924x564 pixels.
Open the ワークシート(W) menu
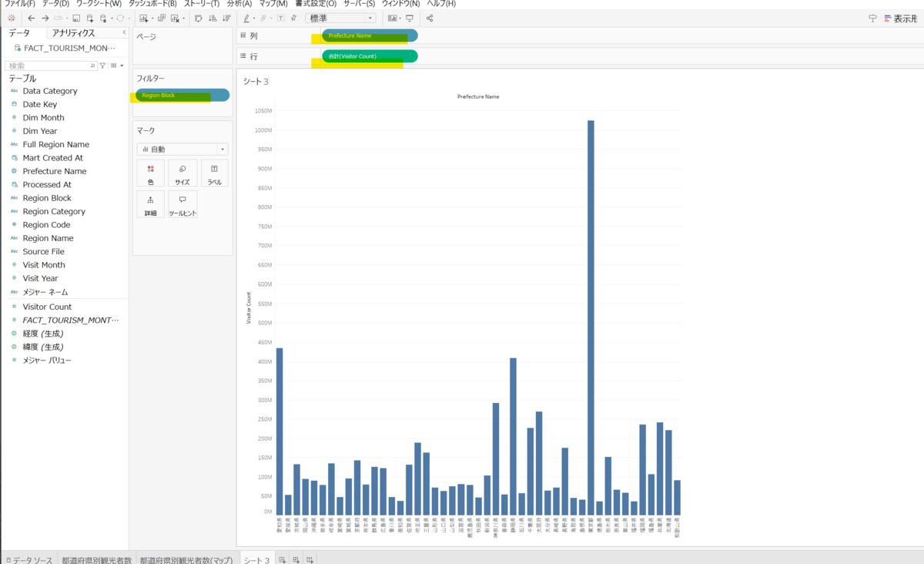pyautogui.click(x=99, y=4)
